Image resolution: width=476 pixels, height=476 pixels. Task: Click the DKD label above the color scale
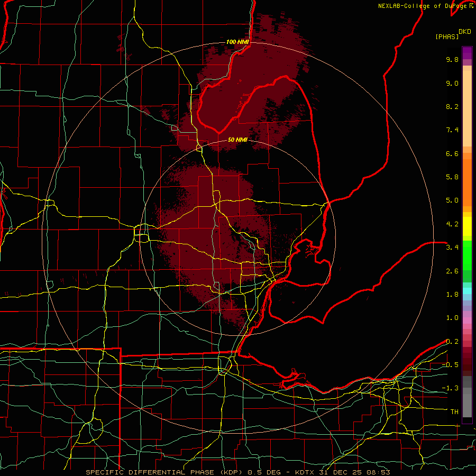465,32
